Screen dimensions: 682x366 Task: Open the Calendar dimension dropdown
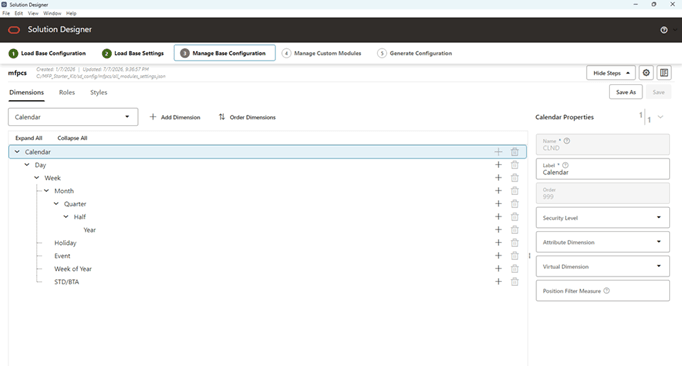[73, 117]
